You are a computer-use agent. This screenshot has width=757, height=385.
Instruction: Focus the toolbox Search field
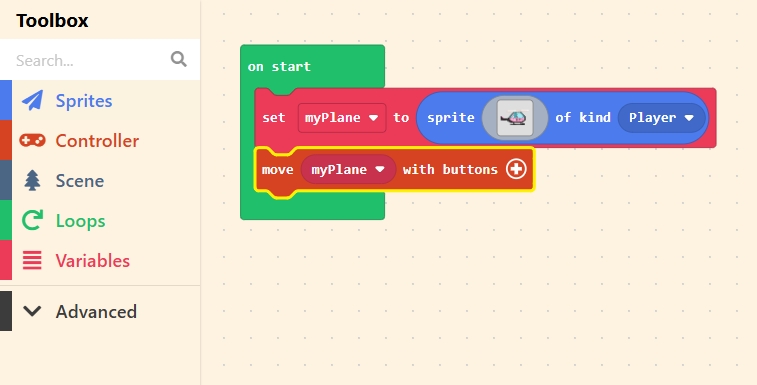(x=99, y=59)
